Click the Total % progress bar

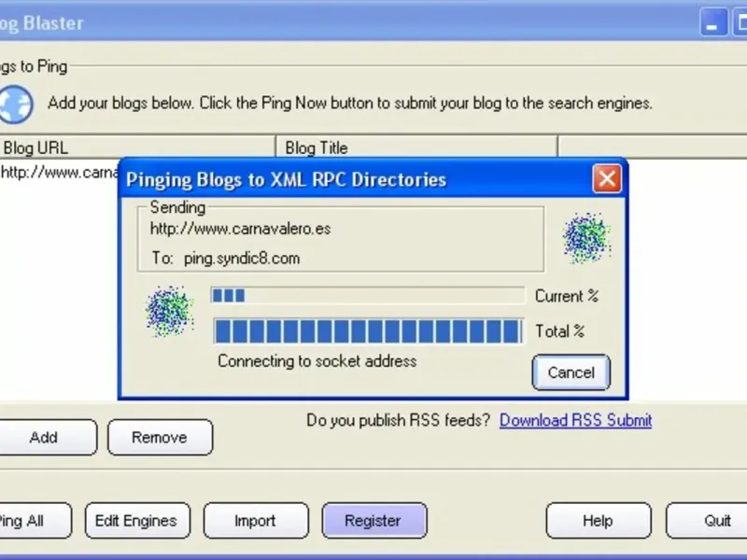tap(368, 331)
